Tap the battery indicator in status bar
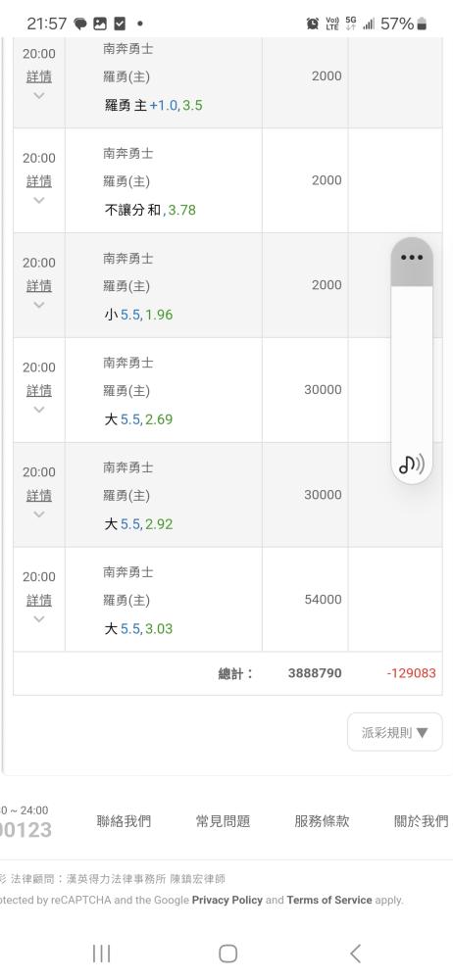Screen dimensions: 453x980 423,24
